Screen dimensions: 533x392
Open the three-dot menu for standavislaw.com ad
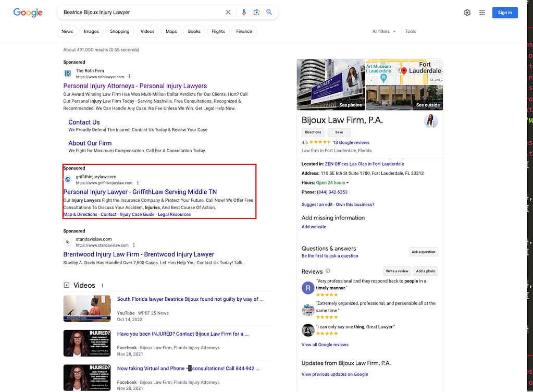pos(134,245)
